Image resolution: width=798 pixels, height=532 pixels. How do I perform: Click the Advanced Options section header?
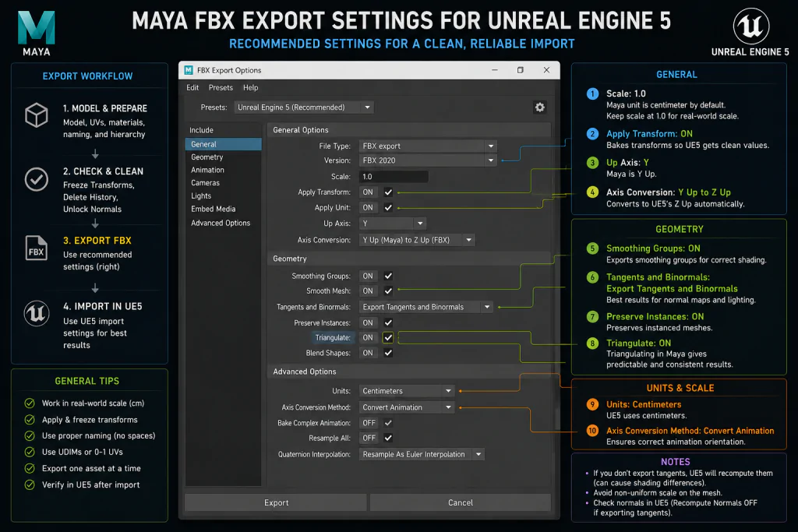[x=409, y=372]
